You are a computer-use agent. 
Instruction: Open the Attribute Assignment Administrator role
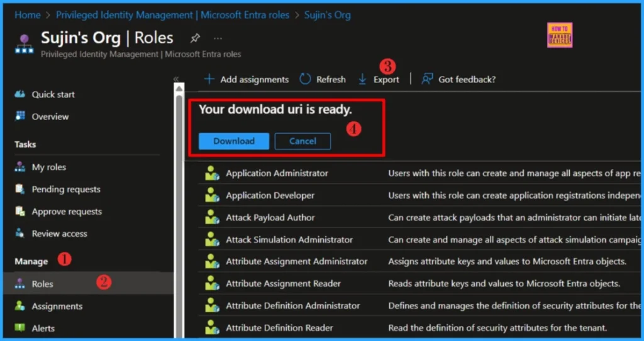(x=297, y=261)
